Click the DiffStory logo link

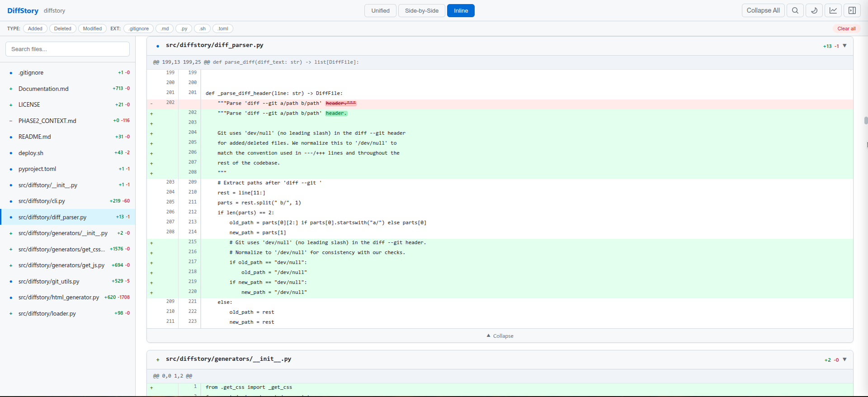23,10
